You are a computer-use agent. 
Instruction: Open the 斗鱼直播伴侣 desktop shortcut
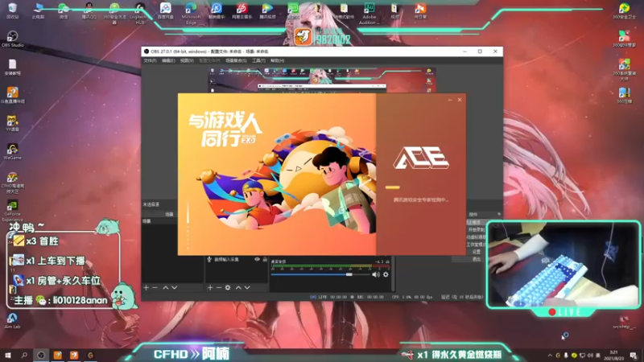12,95
